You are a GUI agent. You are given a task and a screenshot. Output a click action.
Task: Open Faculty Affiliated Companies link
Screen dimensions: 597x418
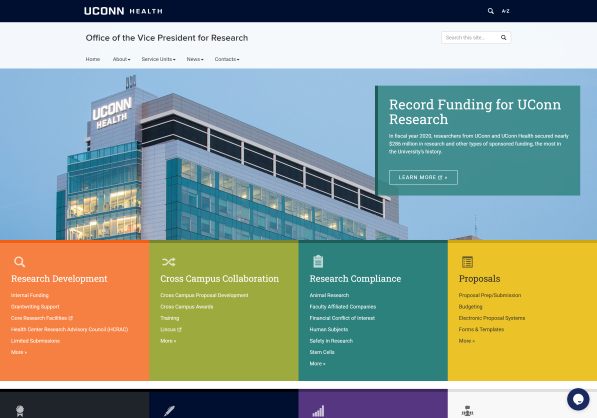[x=343, y=307]
